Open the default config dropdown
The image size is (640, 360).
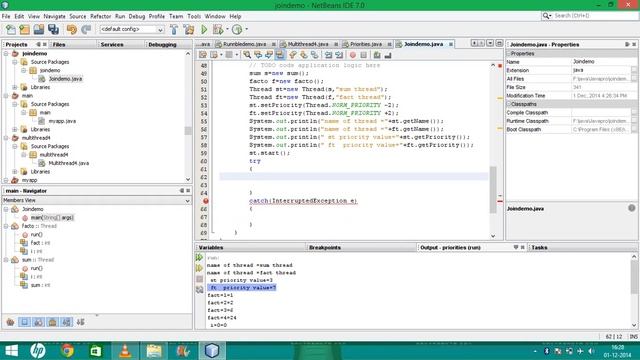click(160, 29)
